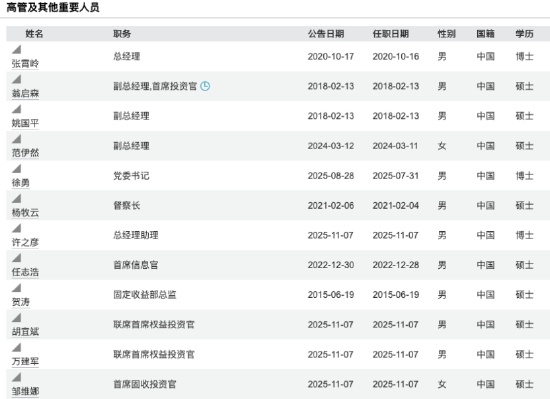This screenshot has height=399, width=550.
Task: Click the 任职日期 column header
Action: [x=391, y=34]
